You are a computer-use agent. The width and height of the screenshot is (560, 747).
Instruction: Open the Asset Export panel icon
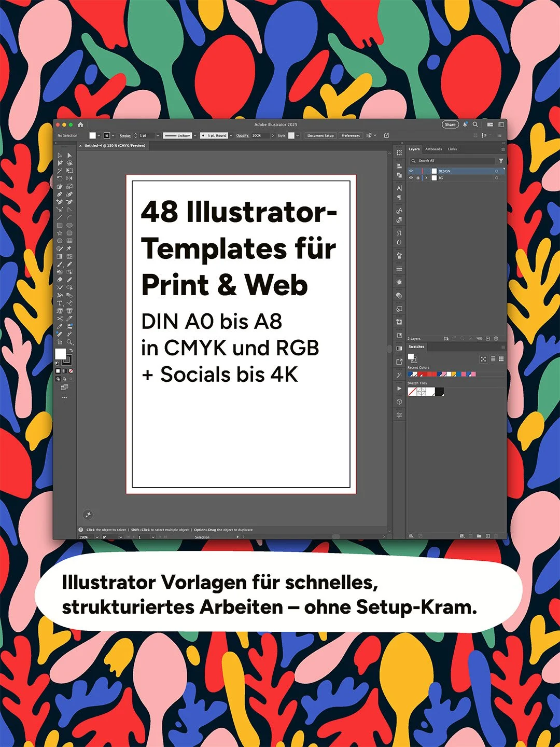pyautogui.click(x=399, y=362)
